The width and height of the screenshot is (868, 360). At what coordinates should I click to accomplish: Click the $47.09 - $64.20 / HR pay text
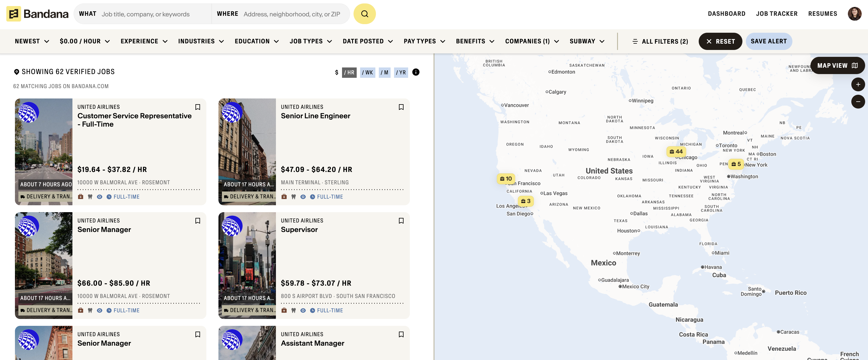coord(316,170)
